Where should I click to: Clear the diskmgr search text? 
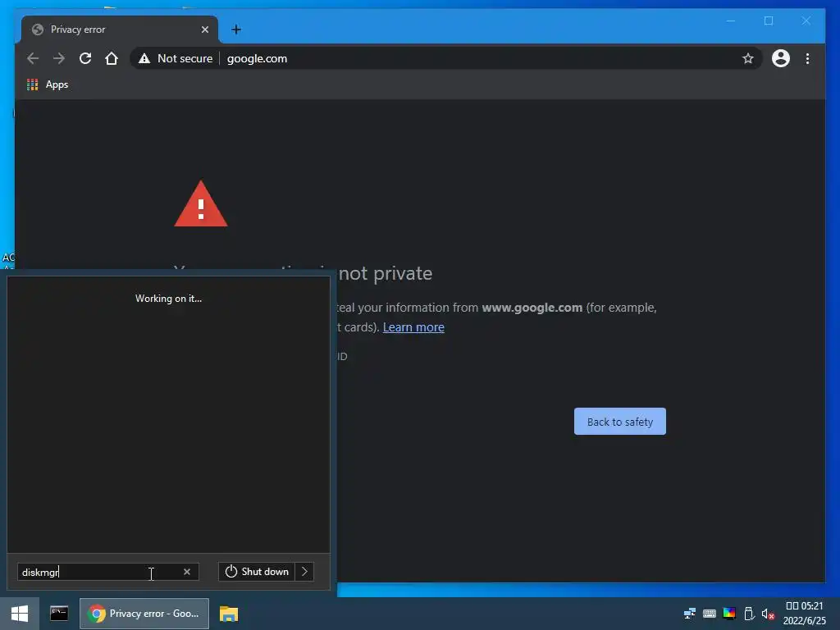tap(187, 572)
